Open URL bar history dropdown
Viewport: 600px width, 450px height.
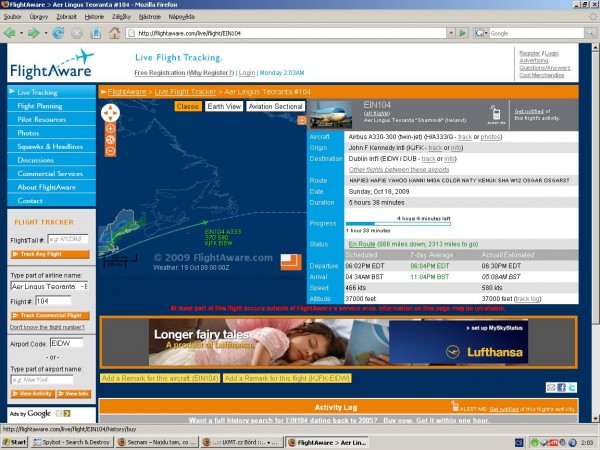pyautogui.click(x=451, y=33)
